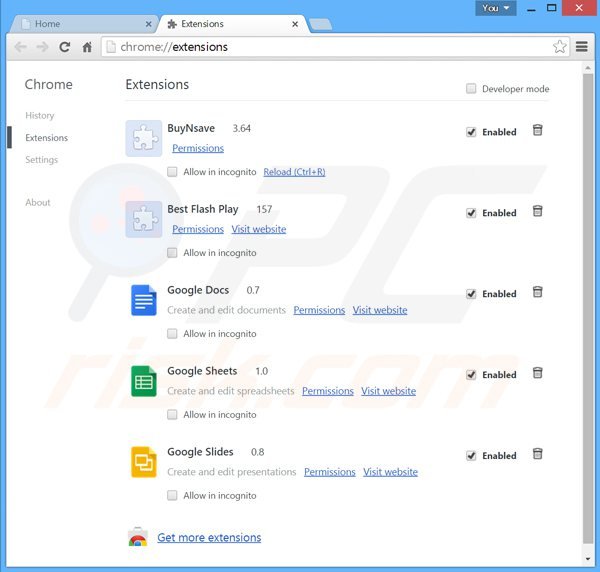View Google Sheets Permissions
600x572 pixels.
point(328,391)
